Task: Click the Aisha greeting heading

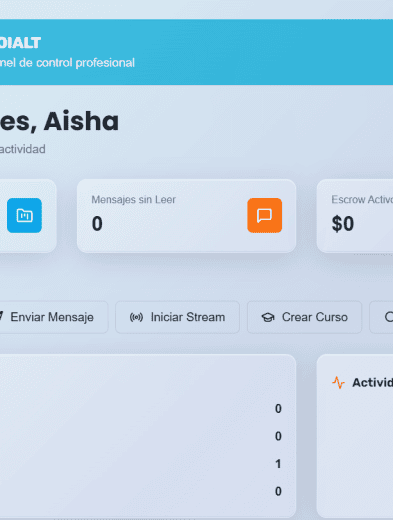Action: 59,121
